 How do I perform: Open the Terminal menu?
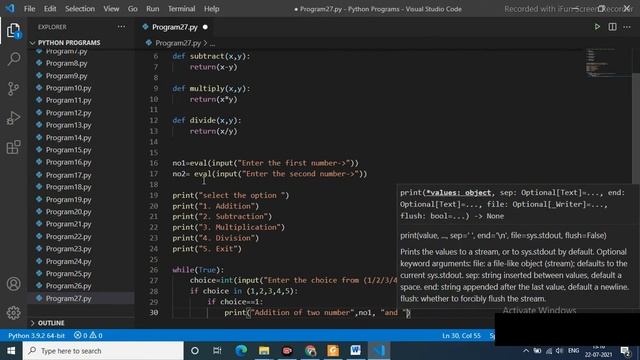click(x=182, y=9)
